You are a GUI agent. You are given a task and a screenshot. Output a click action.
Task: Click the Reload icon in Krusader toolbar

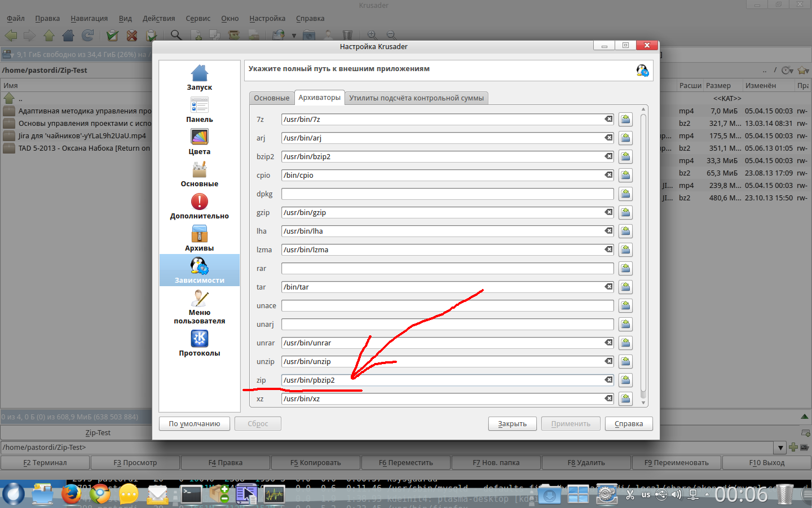(87, 36)
